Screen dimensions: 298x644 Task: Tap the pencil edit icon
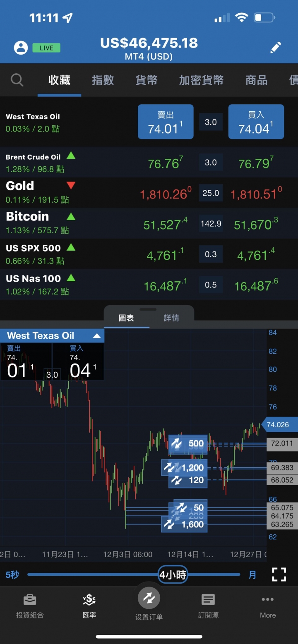[276, 48]
